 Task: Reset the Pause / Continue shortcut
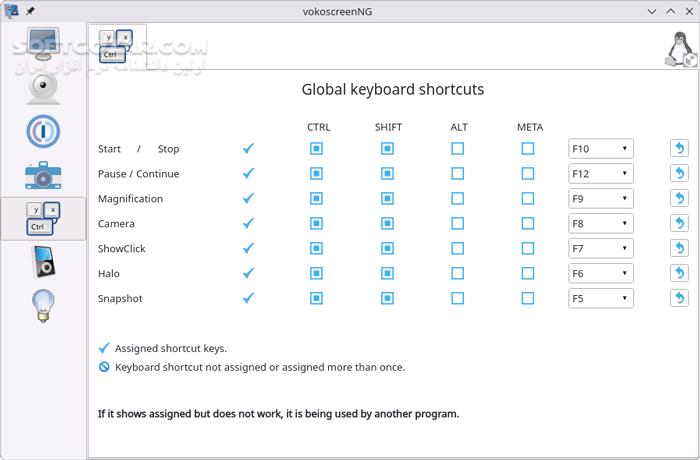(679, 173)
